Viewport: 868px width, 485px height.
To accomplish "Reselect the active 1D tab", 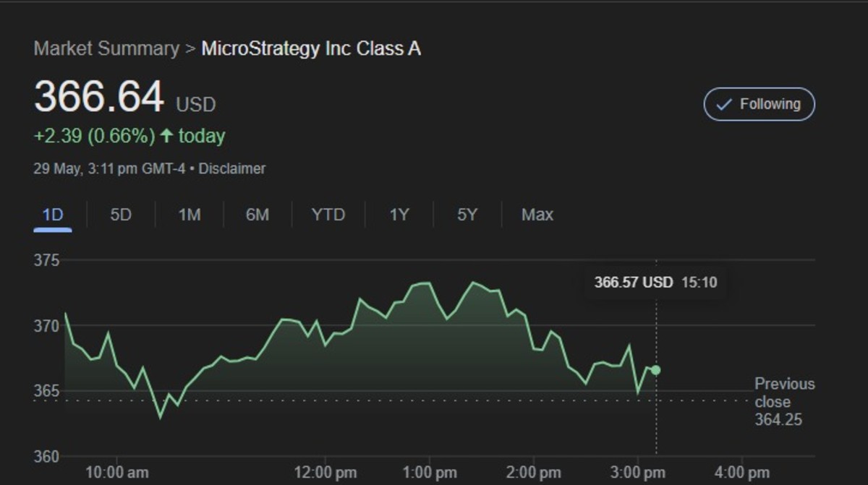I will pyautogui.click(x=51, y=215).
